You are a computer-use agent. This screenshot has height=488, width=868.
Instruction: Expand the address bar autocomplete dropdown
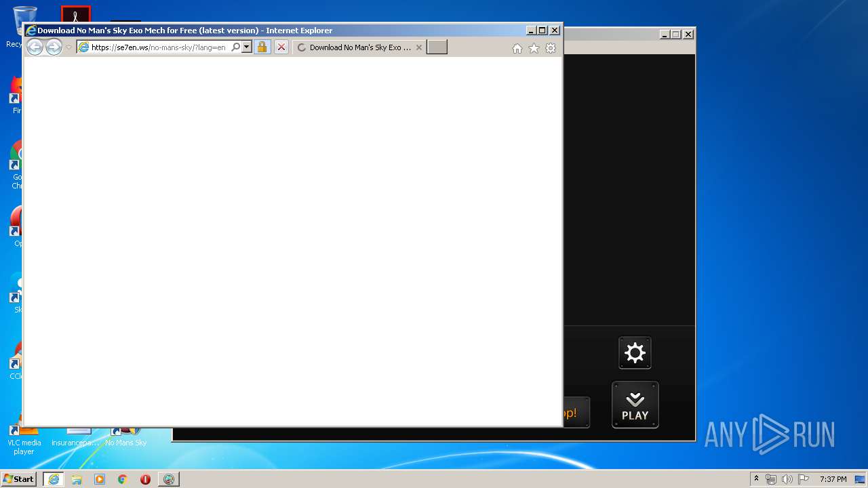click(x=247, y=47)
